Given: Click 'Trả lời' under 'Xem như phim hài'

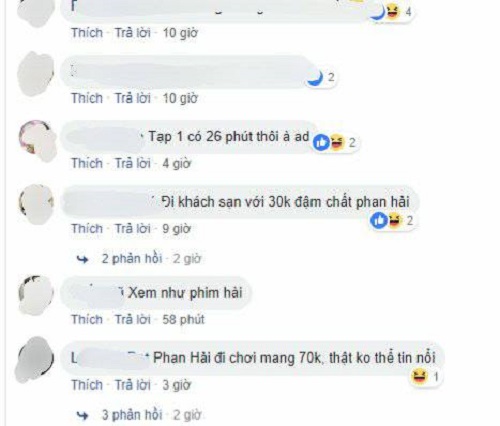Looking at the screenshot, I should [133, 319].
